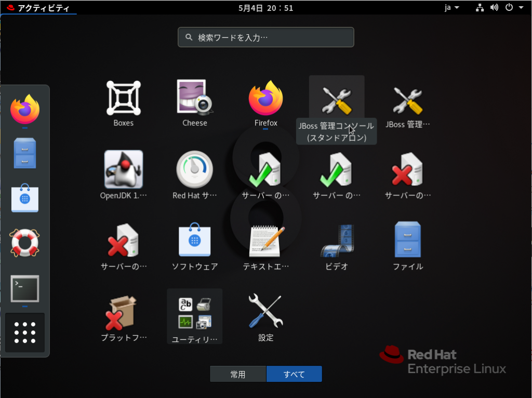This screenshot has height=398, width=532.
Task: Open 設定 system settings
Action: pos(265,317)
